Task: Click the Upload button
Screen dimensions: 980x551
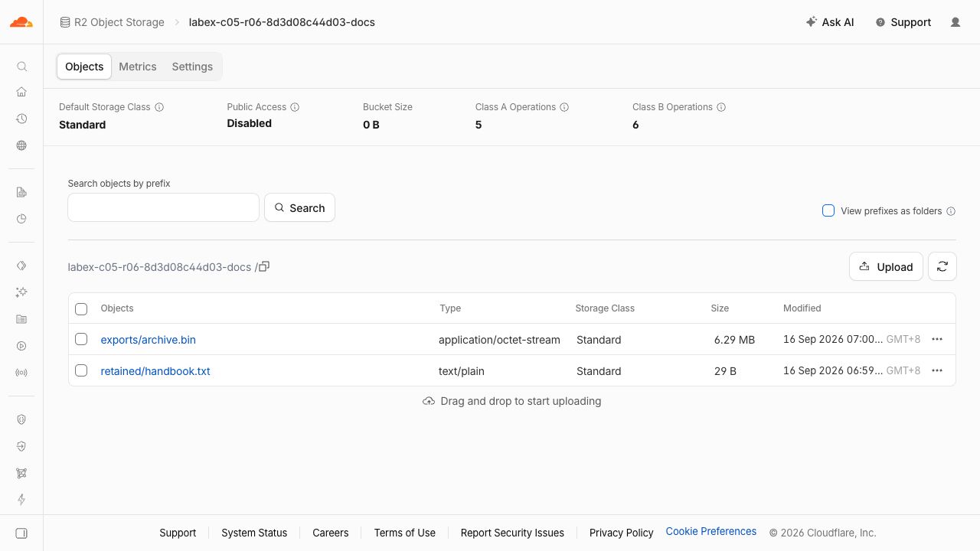Action: tap(886, 266)
